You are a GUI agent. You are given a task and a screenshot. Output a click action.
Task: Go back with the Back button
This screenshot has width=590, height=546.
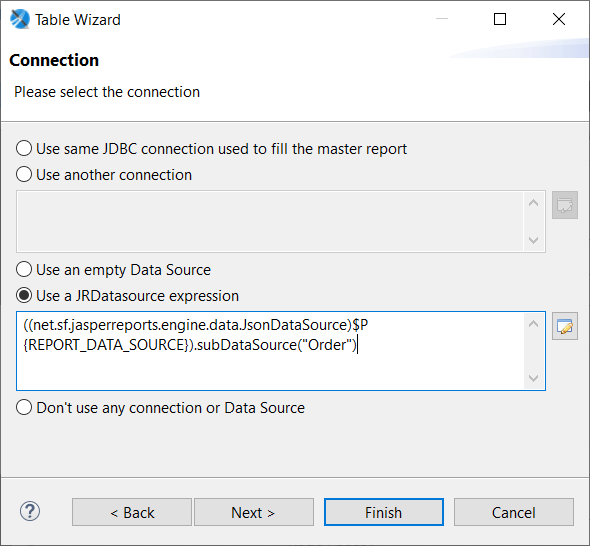pyautogui.click(x=132, y=512)
